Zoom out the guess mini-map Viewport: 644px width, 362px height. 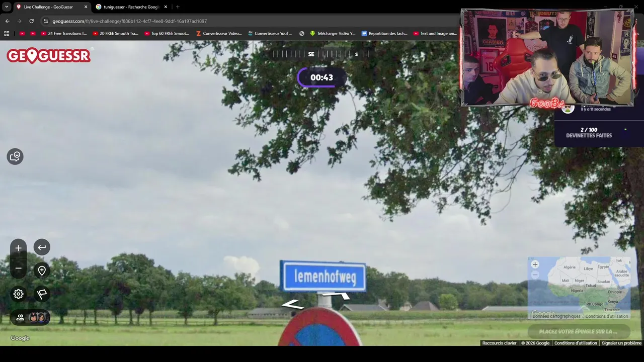535,275
